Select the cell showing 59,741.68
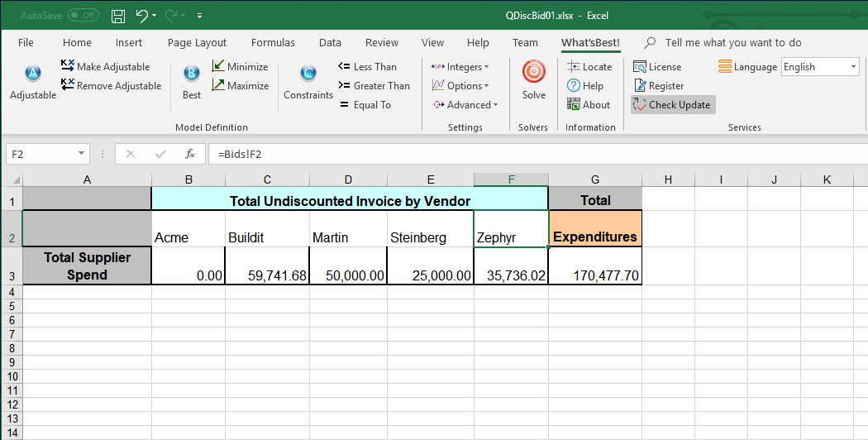 [267, 266]
